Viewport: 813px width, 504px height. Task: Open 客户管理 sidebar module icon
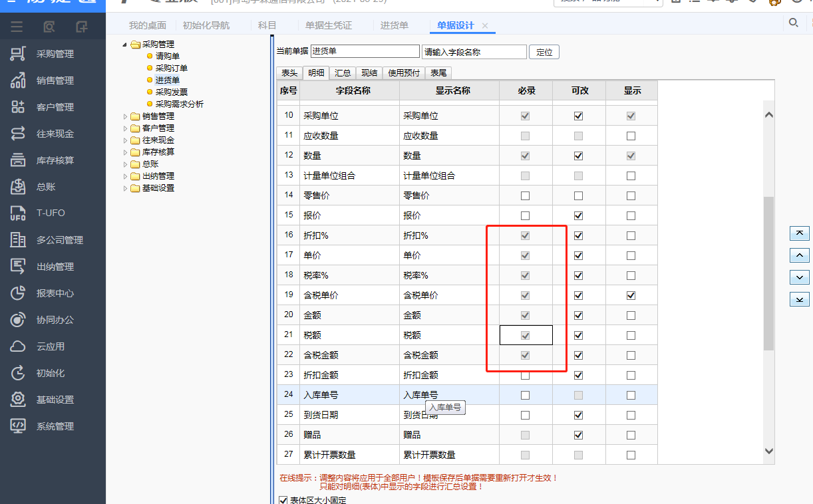point(18,107)
